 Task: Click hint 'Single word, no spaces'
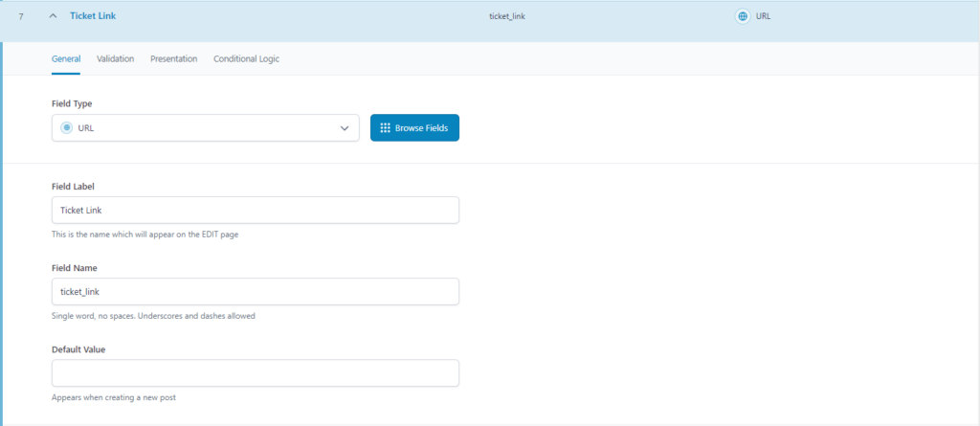[x=153, y=316]
